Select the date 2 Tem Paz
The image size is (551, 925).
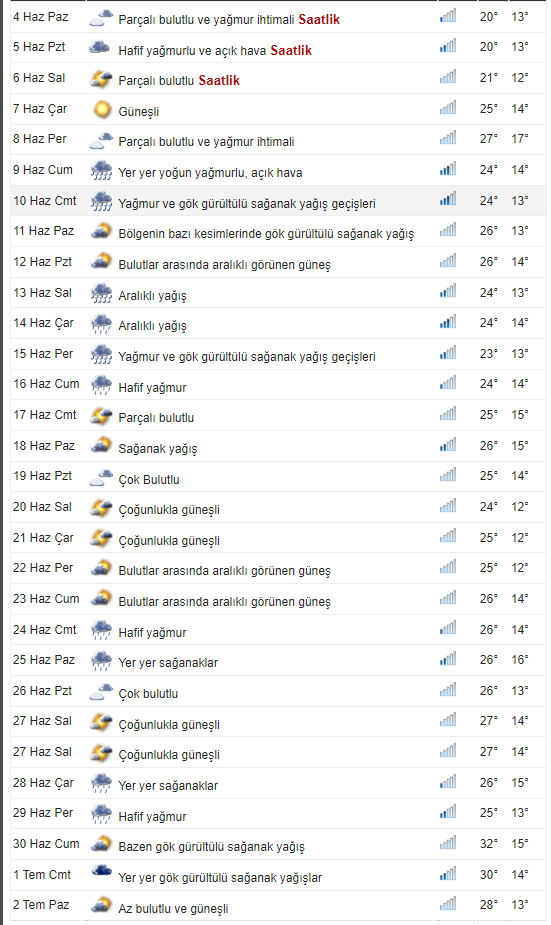[41, 905]
